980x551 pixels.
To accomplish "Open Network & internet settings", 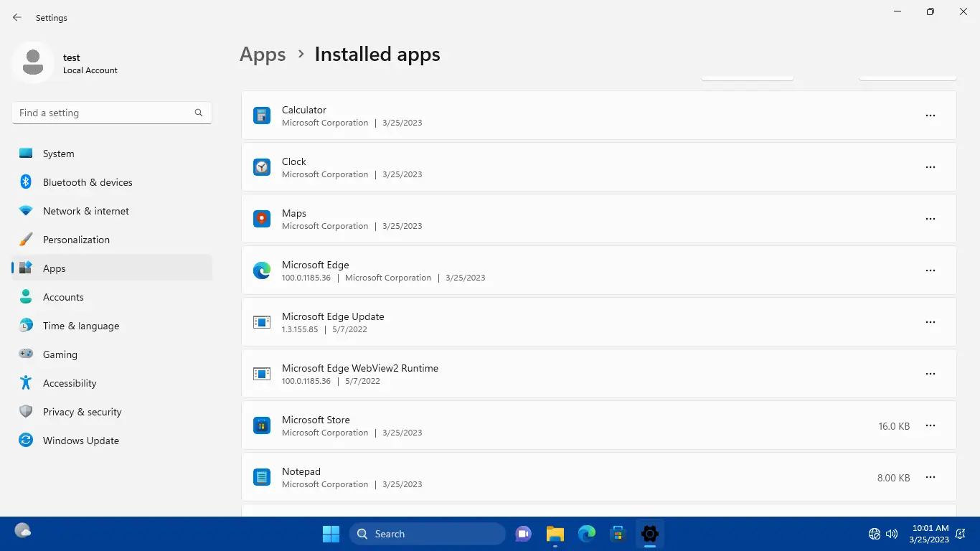I will click(112, 211).
